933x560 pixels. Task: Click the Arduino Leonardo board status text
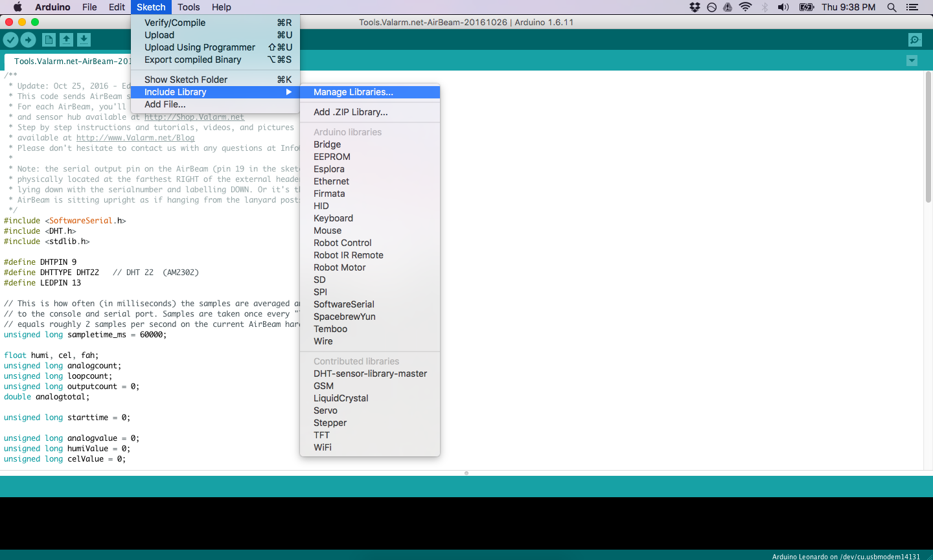pyautogui.click(x=846, y=556)
